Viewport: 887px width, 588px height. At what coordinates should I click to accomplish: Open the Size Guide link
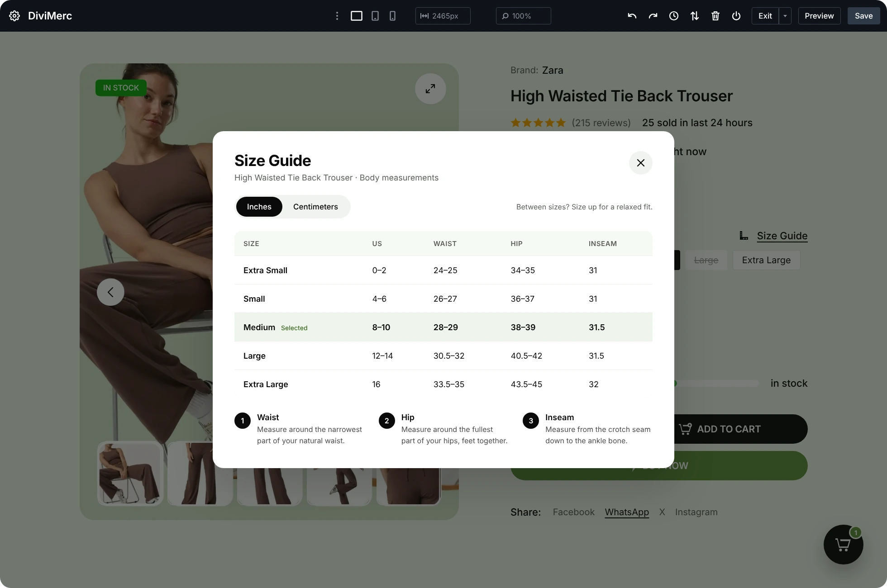pyautogui.click(x=782, y=236)
